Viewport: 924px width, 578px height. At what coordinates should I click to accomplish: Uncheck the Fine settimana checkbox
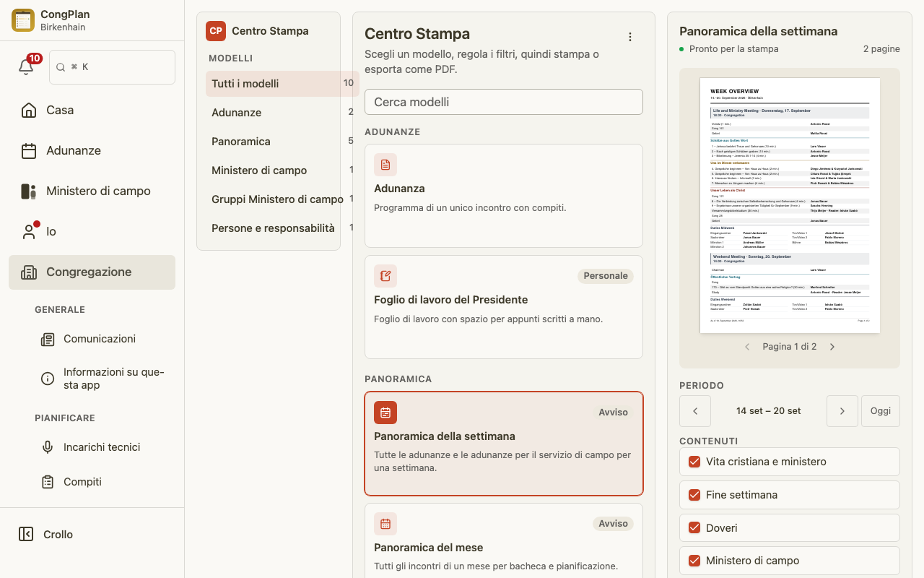point(694,495)
